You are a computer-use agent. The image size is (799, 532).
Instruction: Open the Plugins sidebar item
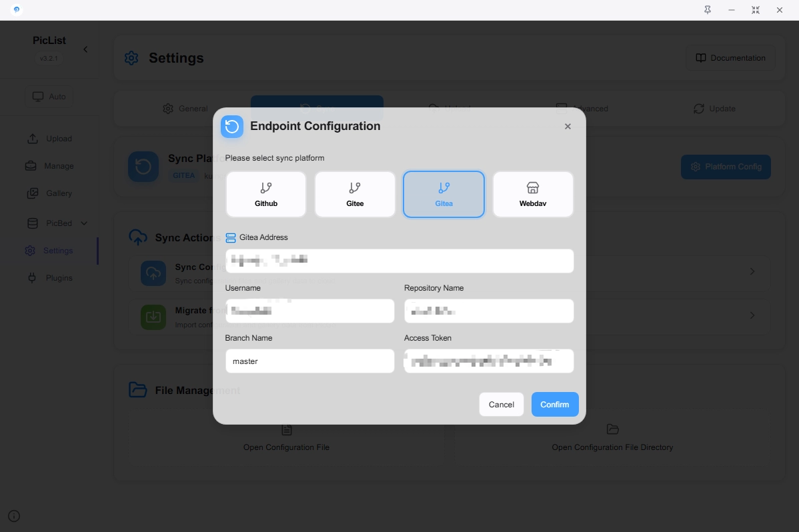point(59,278)
